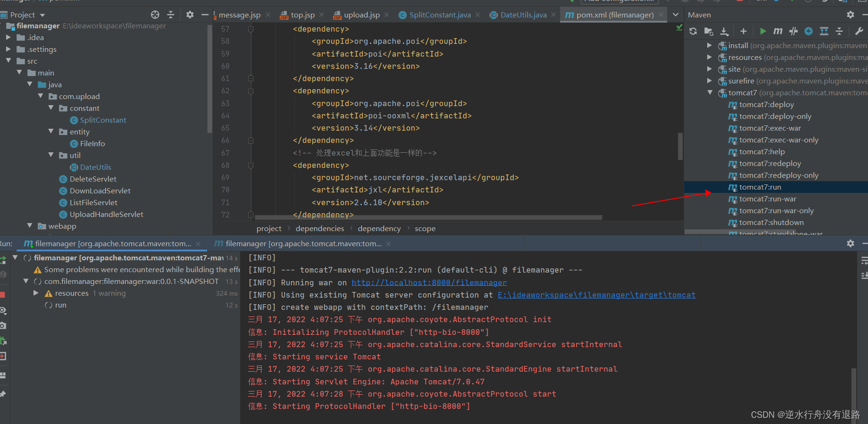Fold dependency block at line 62

(251, 91)
